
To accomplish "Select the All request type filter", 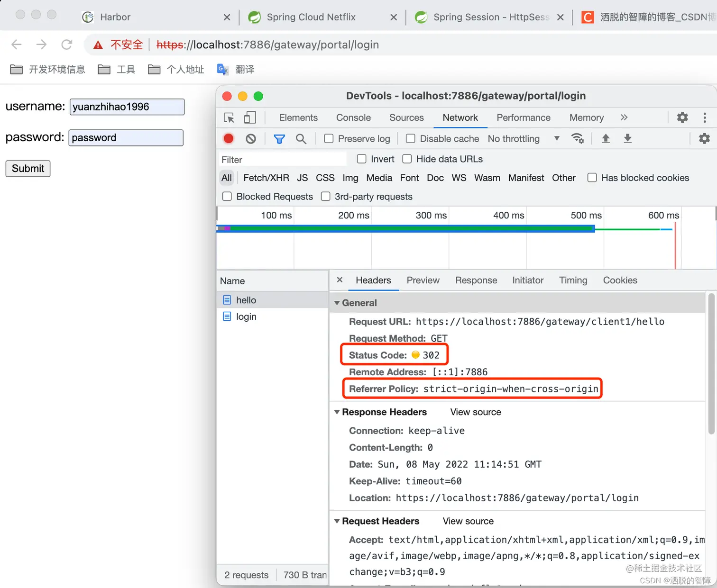I will [227, 178].
